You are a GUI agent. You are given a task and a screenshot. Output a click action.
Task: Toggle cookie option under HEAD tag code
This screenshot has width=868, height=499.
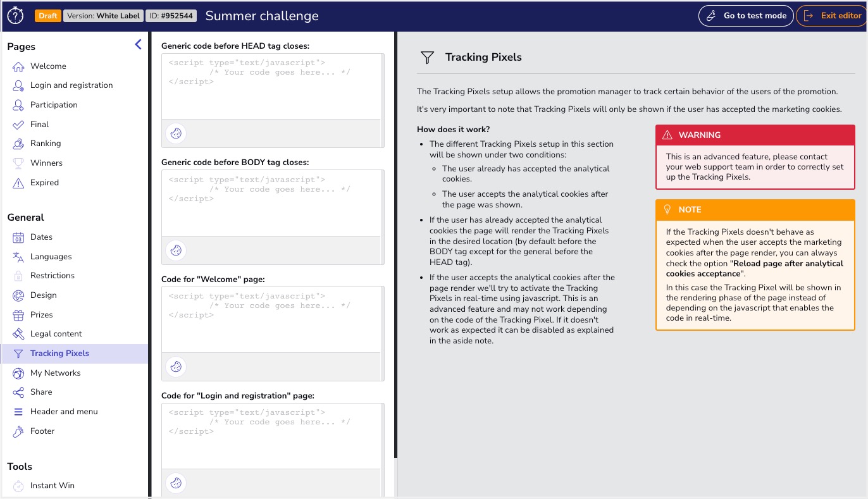(x=176, y=133)
